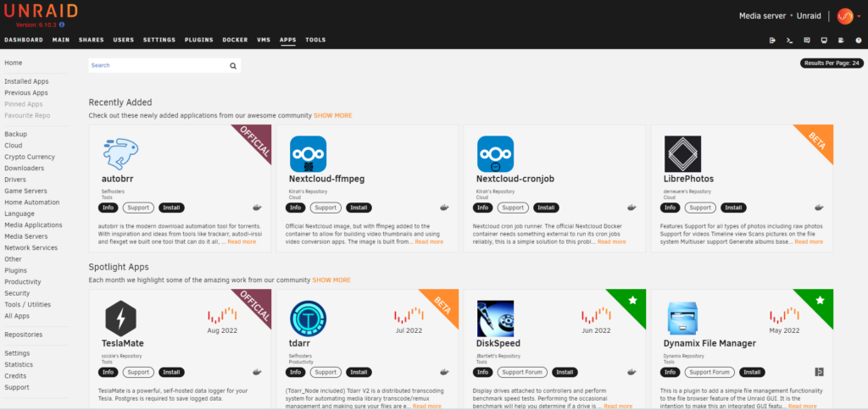This screenshot has width=868, height=410.
Task: Open Repositories in sidebar
Action: (x=23, y=335)
